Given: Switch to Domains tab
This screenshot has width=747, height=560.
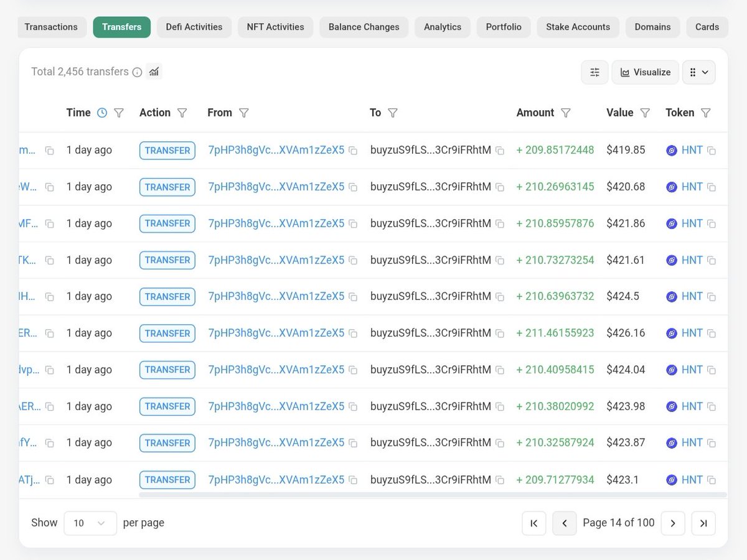Looking at the screenshot, I should [x=653, y=27].
